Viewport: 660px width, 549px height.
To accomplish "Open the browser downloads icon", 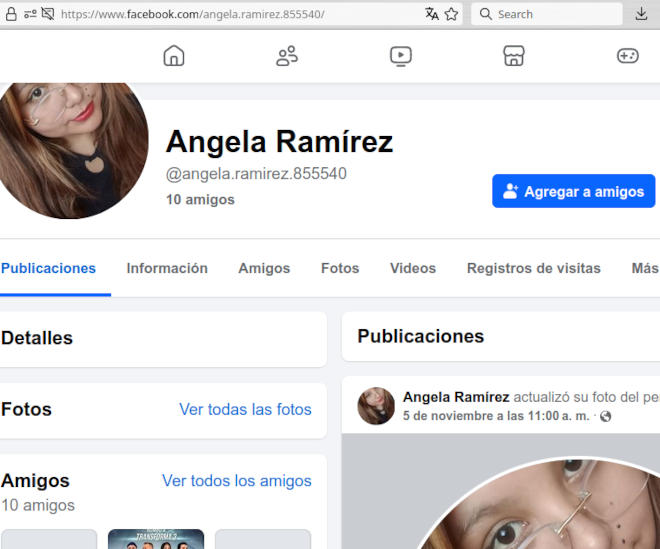I will 641,14.
